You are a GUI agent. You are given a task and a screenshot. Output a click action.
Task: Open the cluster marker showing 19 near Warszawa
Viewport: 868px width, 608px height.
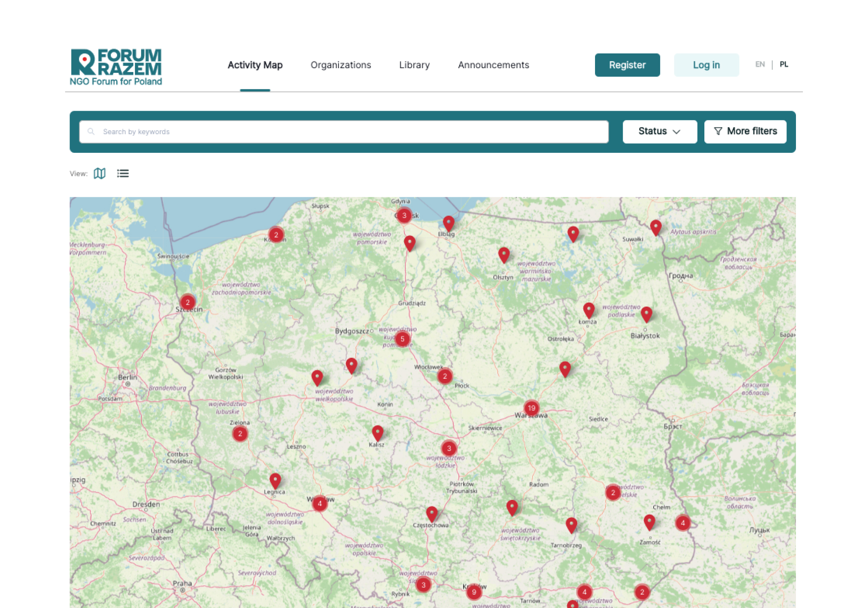[532, 407]
